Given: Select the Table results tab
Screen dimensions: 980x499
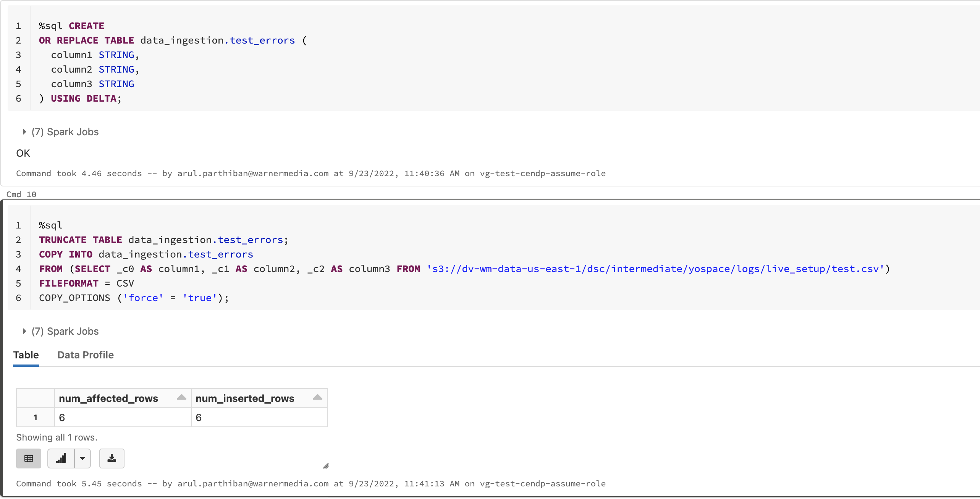Looking at the screenshot, I should pyautogui.click(x=26, y=355).
